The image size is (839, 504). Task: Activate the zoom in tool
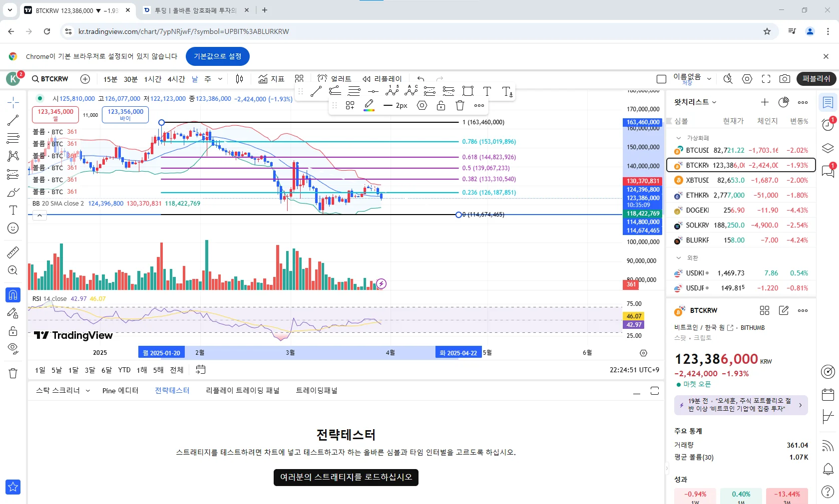click(13, 270)
